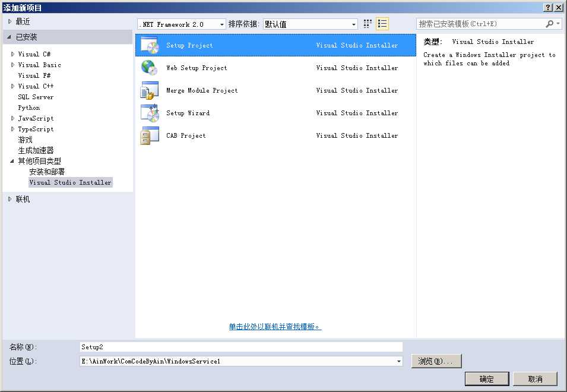Select Visual Studio Installer tree node

[71, 182]
